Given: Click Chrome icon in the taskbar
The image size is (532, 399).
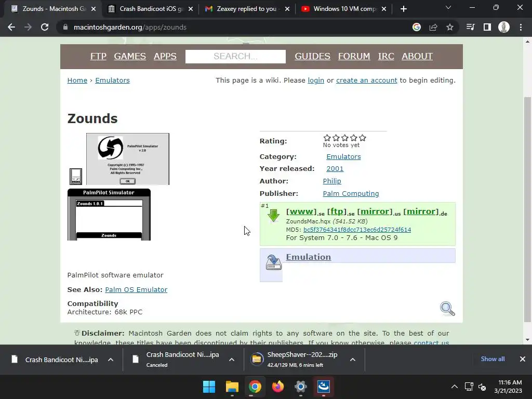Looking at the screenshot, I should (x=255, y=387).
